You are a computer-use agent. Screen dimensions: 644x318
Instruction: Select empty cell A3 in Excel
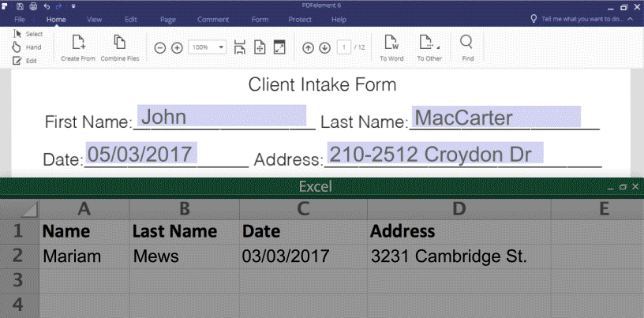tap(84, 281)
